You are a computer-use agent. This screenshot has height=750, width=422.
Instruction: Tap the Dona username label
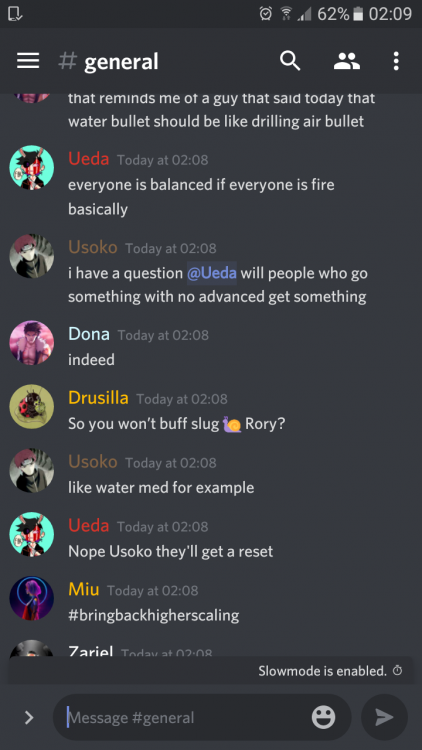pyautogui.click(x=89, y=334)
